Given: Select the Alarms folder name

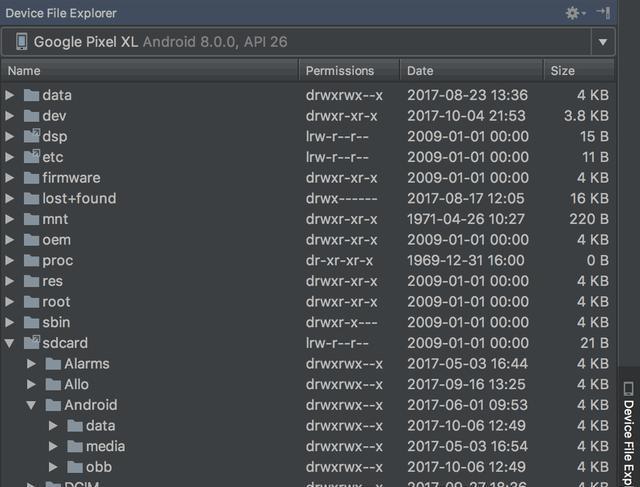Looking at the screenshot, I should (87, 364).
